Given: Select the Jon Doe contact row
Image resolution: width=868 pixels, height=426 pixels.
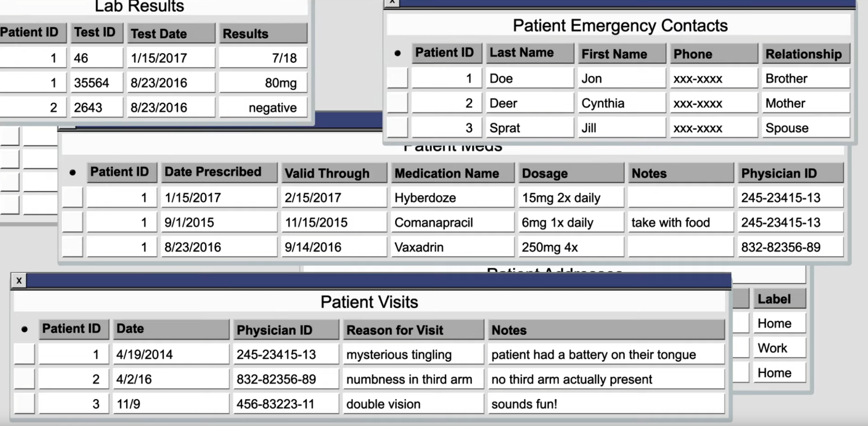Looking at the screenshot, I should [x=397, y=78].
